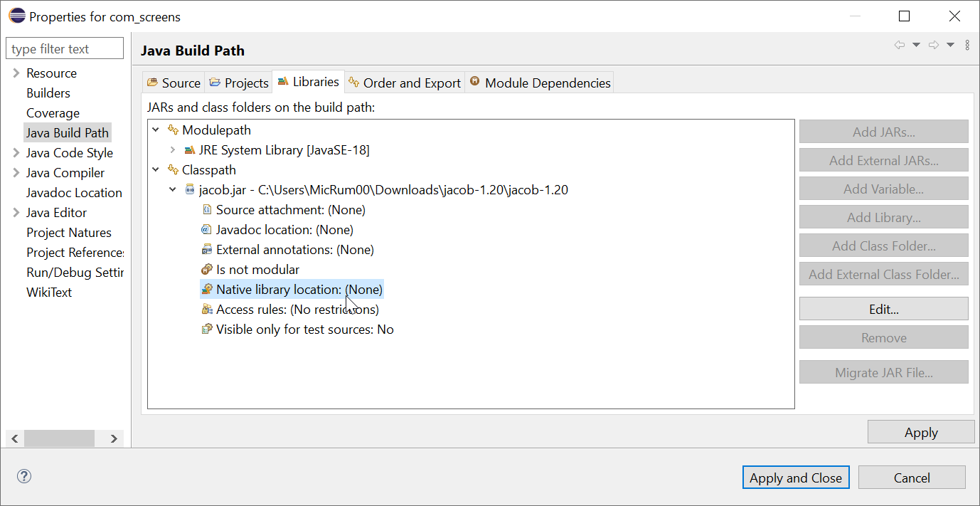980x506 pixels.
Task: Select 'Native library location: (None)' row
Action: tap(292, 289)
